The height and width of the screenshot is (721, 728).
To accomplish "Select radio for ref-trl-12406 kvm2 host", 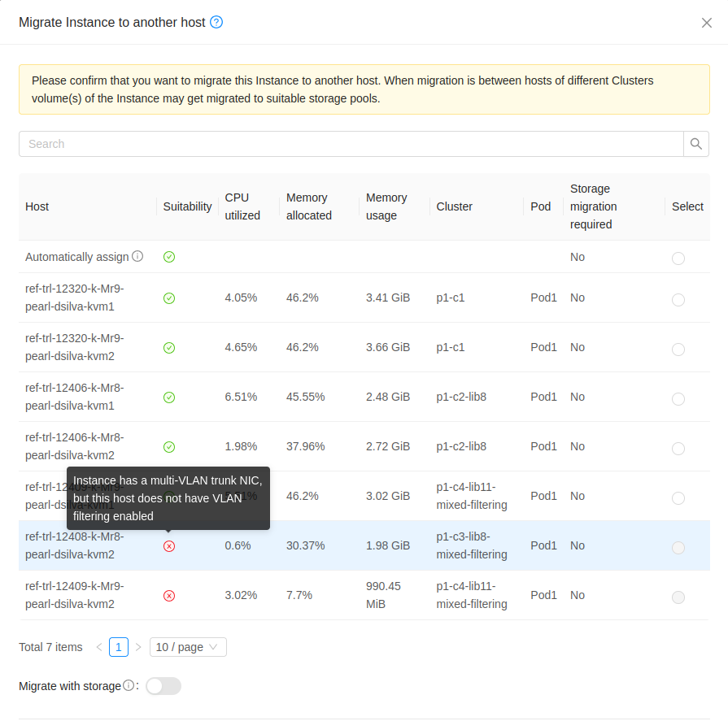I will click(x=678, y=449).
